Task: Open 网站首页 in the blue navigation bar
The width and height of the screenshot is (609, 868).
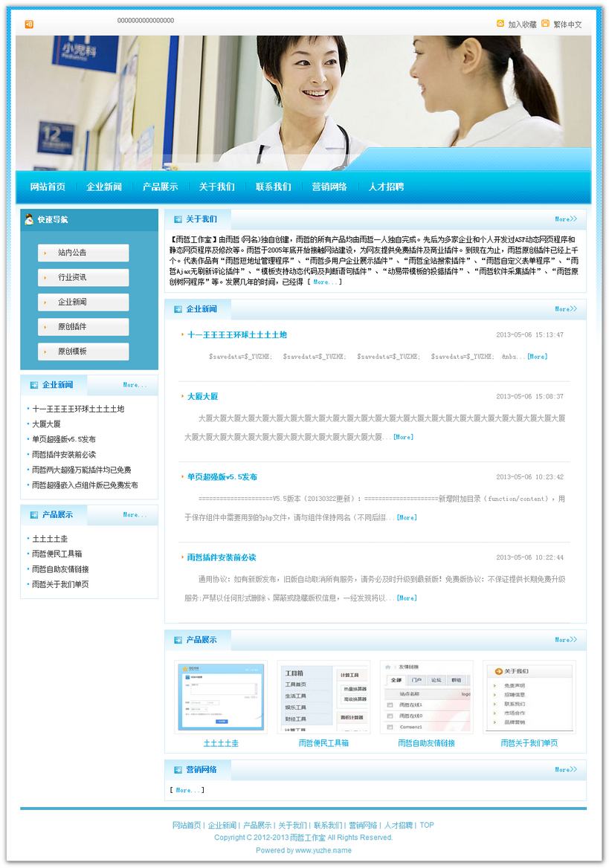Action: tap(48, 187)
